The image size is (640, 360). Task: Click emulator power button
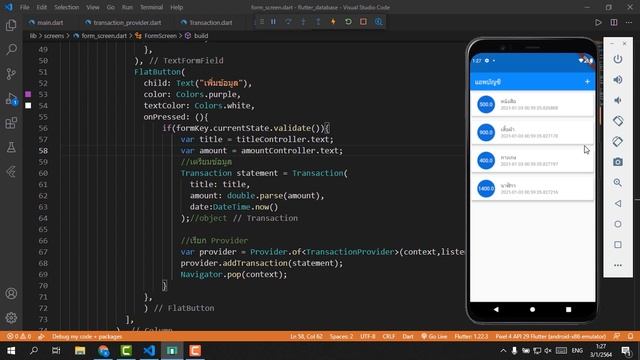click(x=618, y=59)
